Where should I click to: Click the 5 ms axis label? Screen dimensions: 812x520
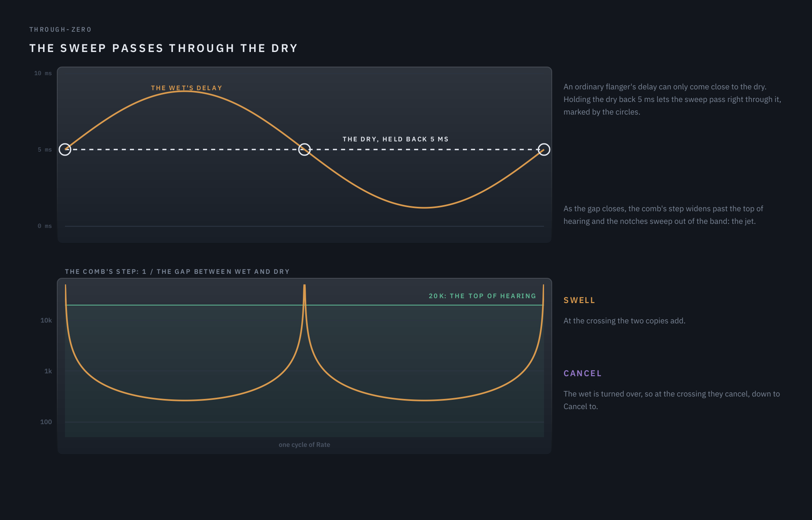pyautogui.click(x=45, y=149)
